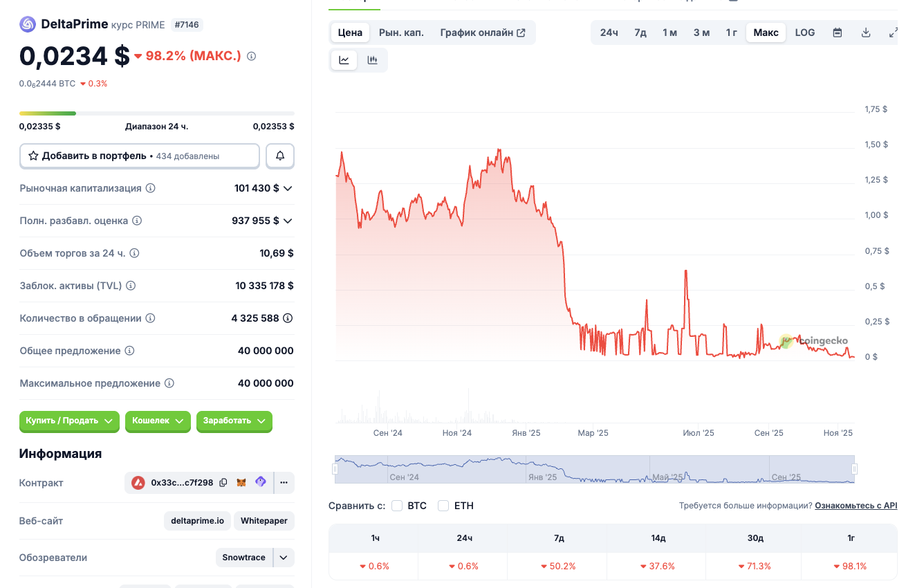Screen dimensions: 915x588
Task: Download chart data using download icon
Action: click(865, 33)
